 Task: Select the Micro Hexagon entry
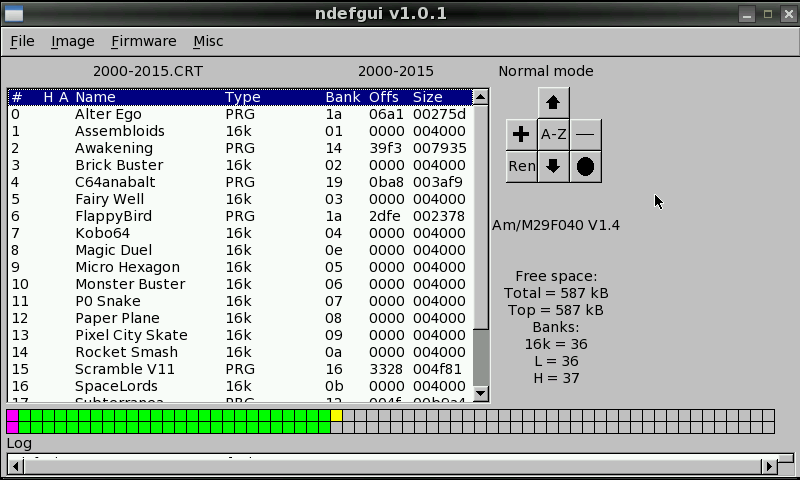click(x=240, y=267)
